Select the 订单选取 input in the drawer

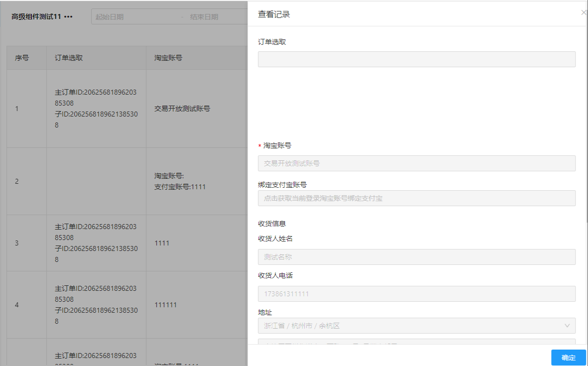[x=416, y=59]
